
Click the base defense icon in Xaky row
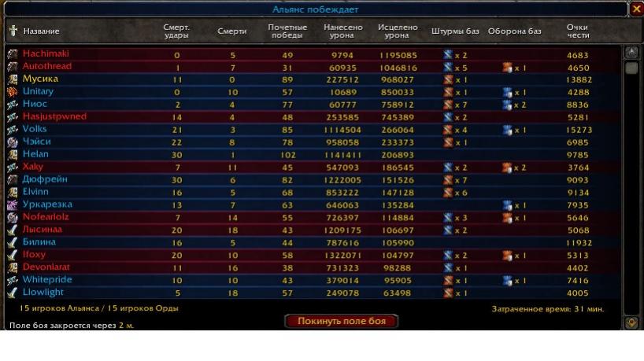pyautogui.click(x=507, y=168)
